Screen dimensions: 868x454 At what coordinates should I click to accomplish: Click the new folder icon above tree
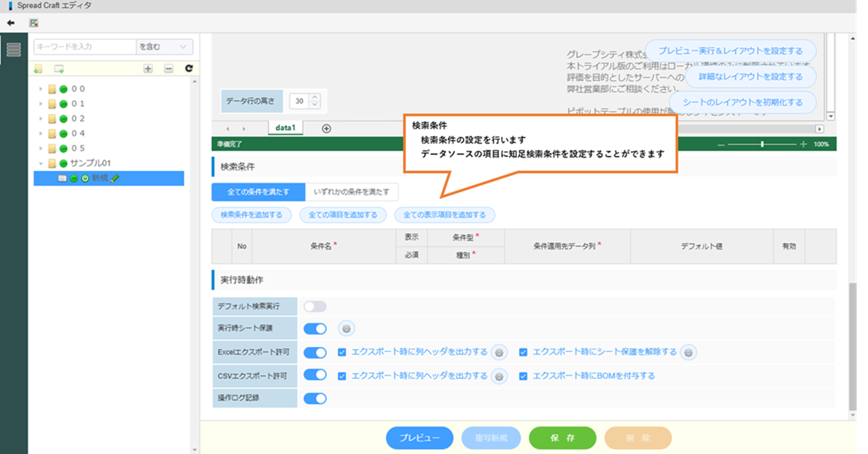click(x=38, y=68)
